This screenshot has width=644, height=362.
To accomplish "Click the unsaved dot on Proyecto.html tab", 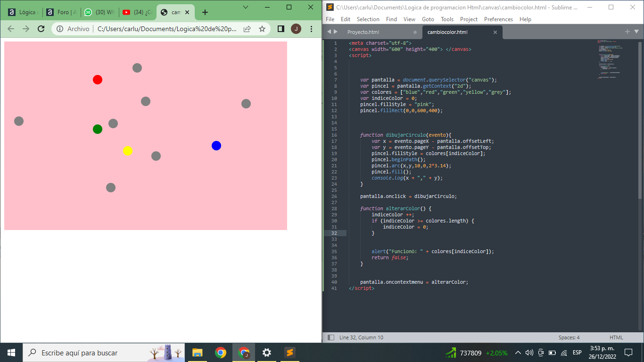I will coord(415,33).
